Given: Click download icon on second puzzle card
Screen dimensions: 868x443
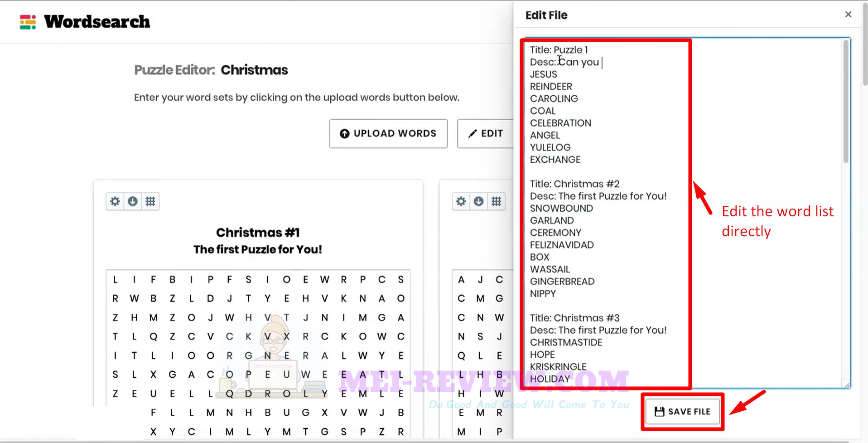Looking at the screenshot, I should (478, 201).
